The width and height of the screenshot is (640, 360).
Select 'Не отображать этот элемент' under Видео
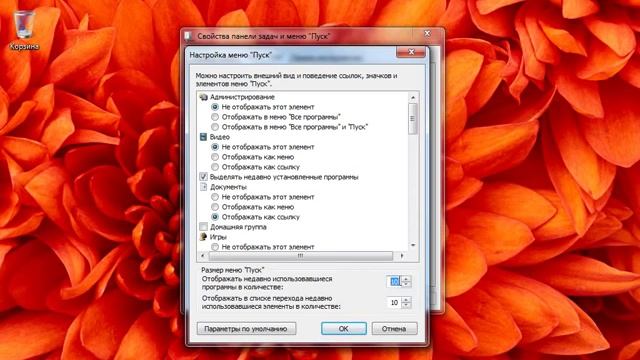[x=215, y=147]
